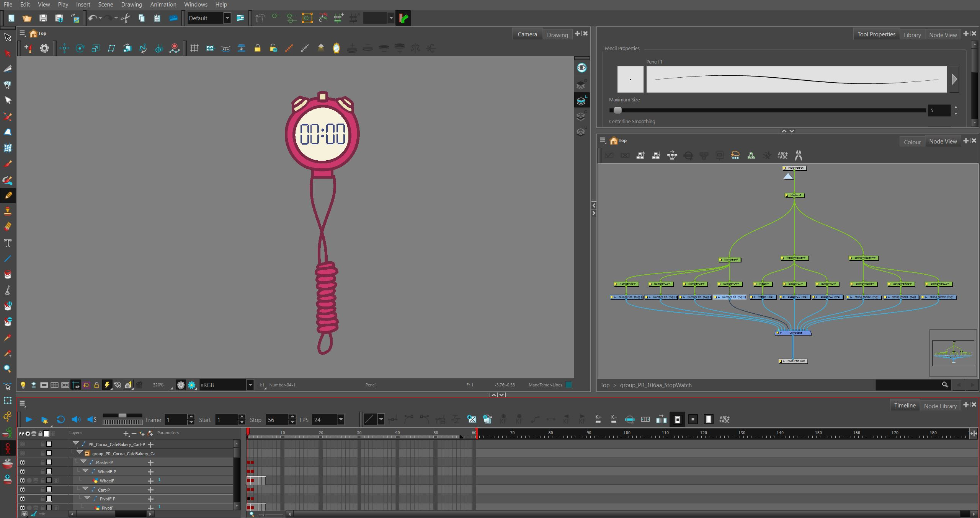Select the Pencil tool in the Tools toolbar
The width and height of the screenshot is (980, 518).
[x=8, y=195]
